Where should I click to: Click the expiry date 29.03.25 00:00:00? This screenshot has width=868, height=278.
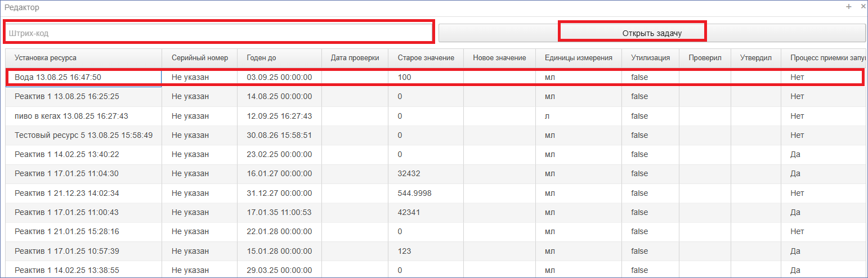[279, 270]
